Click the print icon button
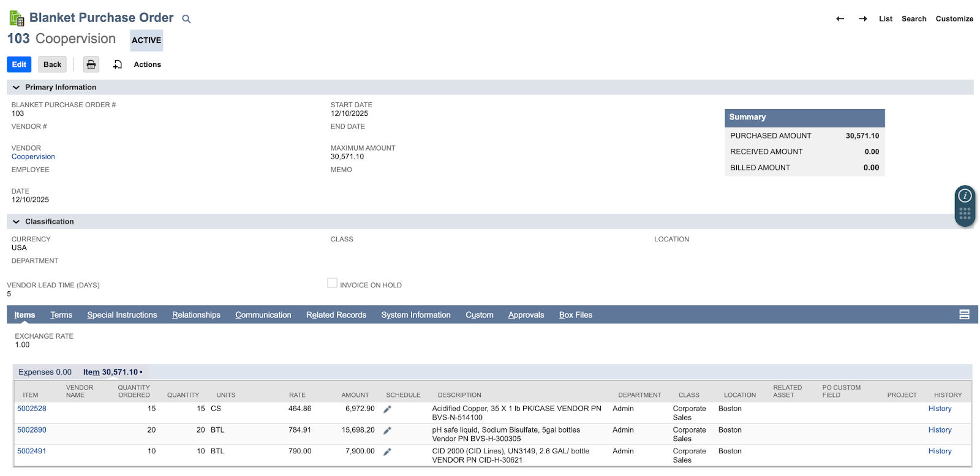The height and width of the screenshot is (476, 980). coord(91,64)
